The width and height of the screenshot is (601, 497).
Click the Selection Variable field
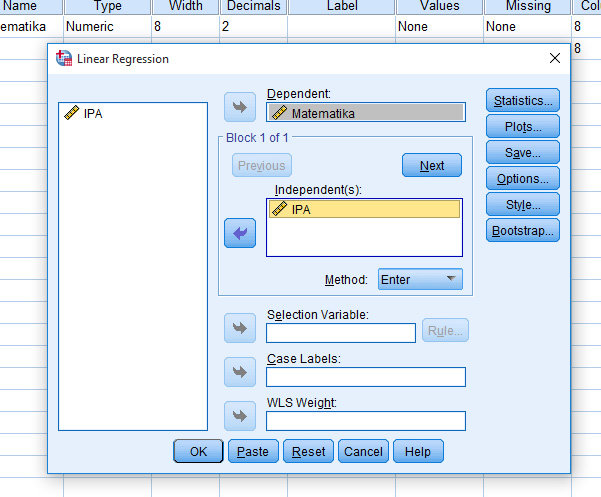[x=341, y=333]
